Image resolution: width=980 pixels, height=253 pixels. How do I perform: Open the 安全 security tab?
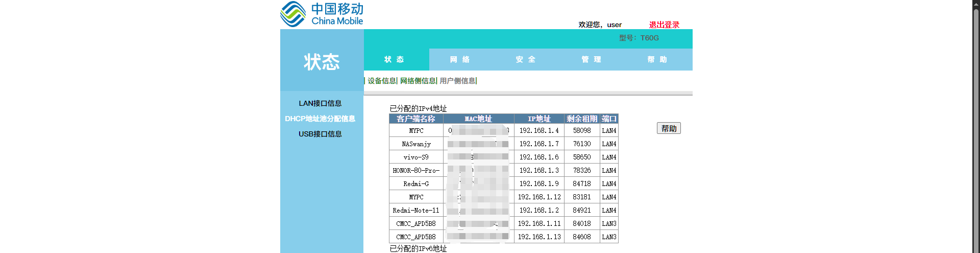(x=525, y=59)
